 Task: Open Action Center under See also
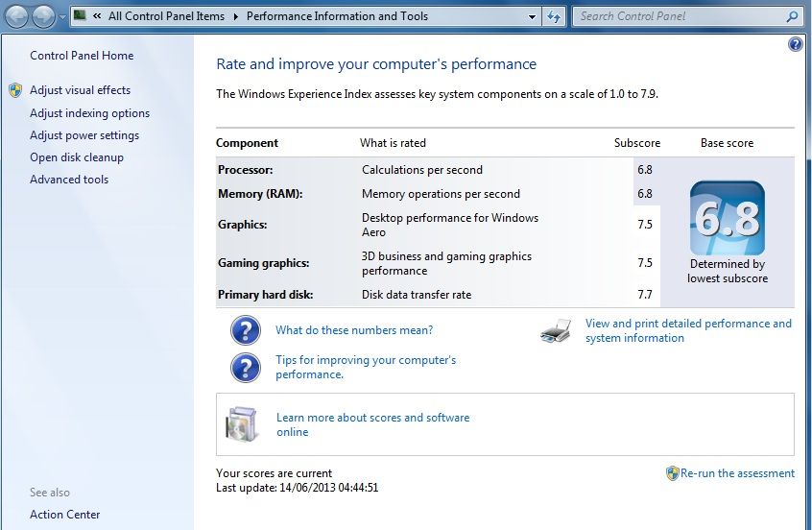[64, 515]
